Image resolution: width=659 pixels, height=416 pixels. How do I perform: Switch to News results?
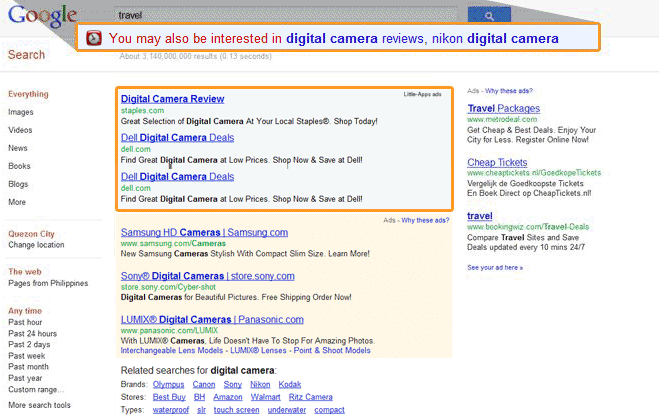18,148
